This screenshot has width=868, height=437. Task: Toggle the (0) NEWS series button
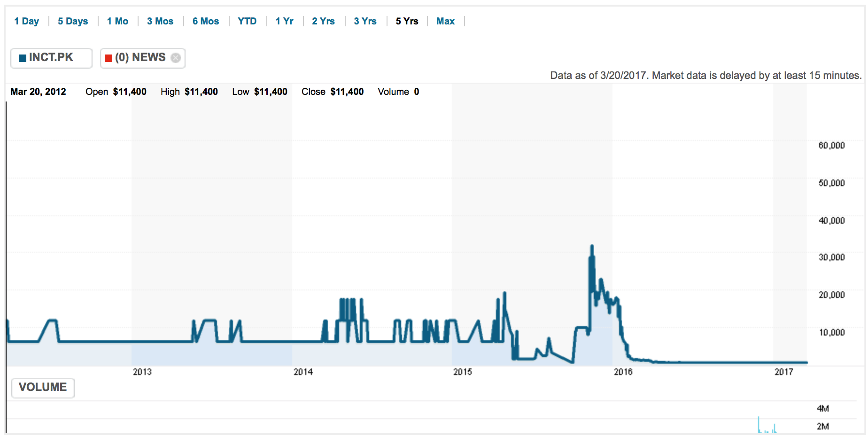142,58
